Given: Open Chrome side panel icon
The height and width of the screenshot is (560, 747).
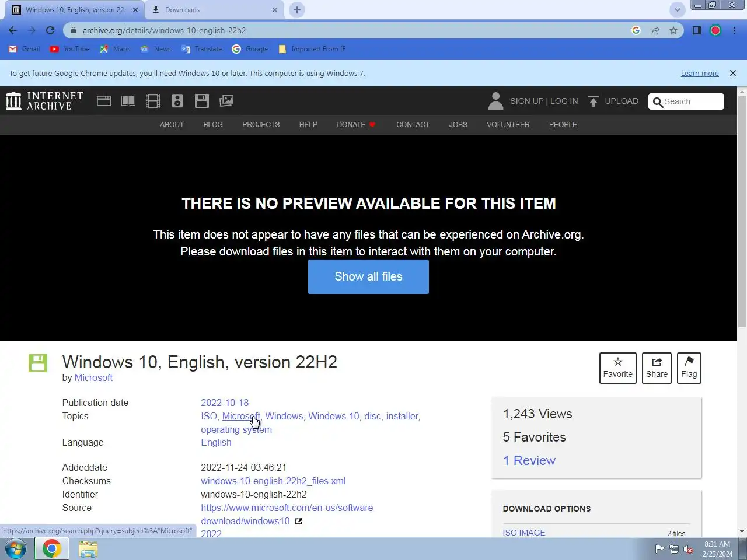Looking at the screenshot, I should [696, 30].
